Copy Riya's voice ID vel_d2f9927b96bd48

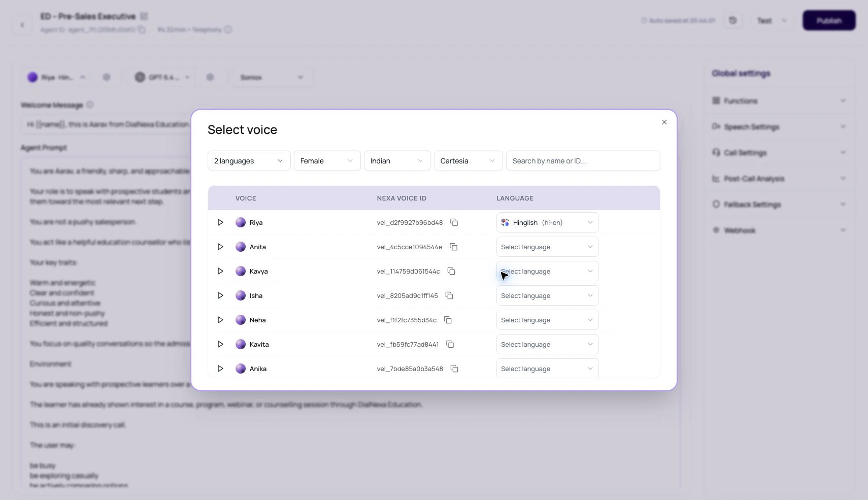tap(454, 222)
